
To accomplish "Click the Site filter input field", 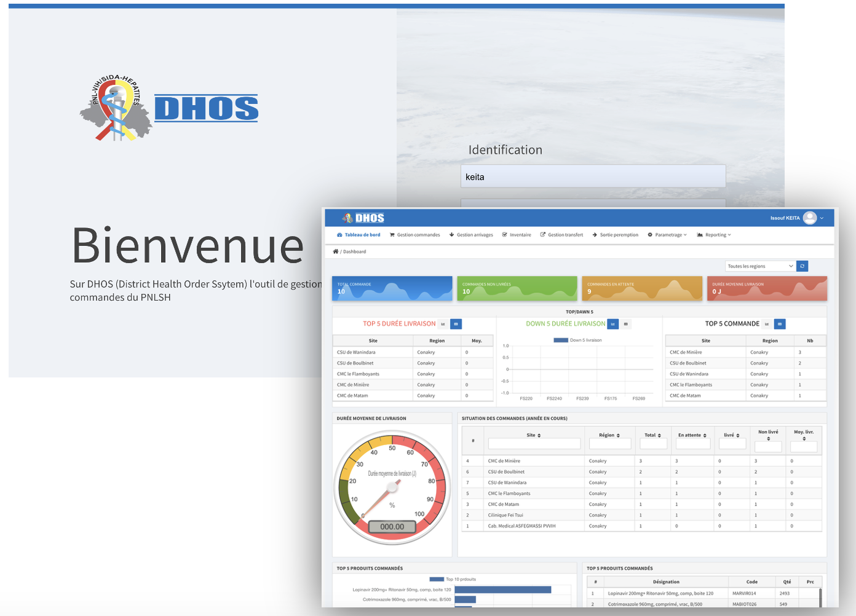I will coord(534,444).
